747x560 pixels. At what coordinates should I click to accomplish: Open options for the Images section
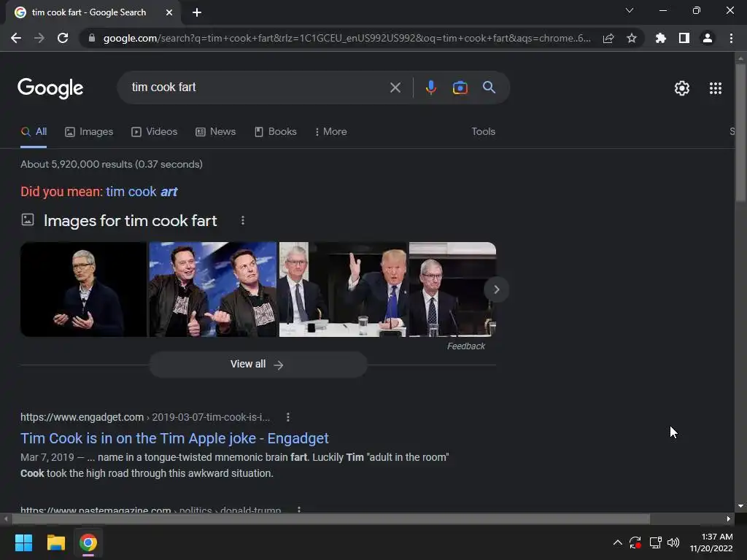pos(243,220)
